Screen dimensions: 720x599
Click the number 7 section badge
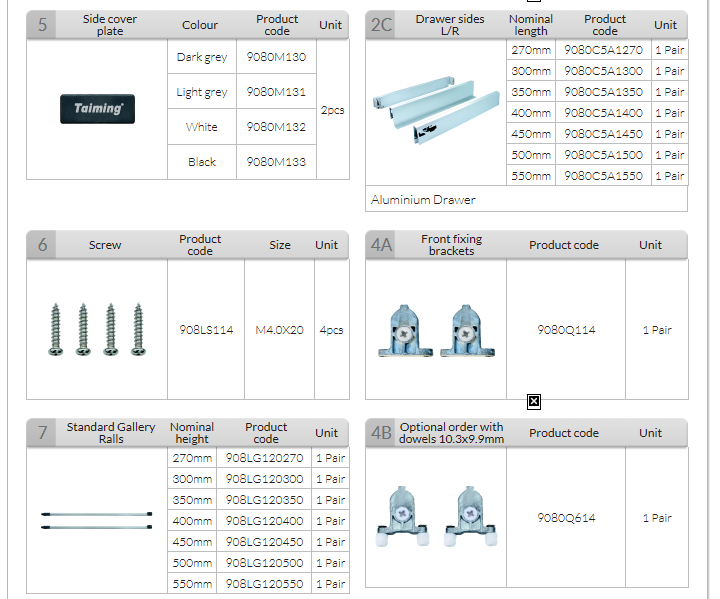pyautogui.click(x=42, y=433)
